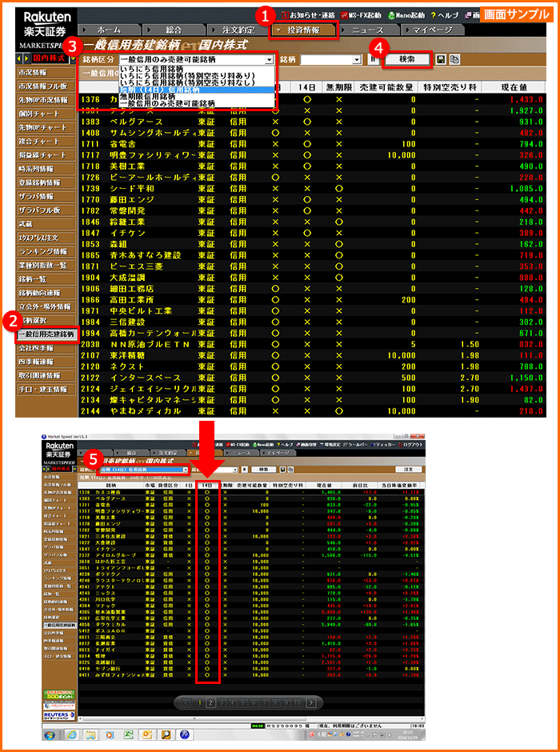
Task: Open 一般信用売建銘柄 in the left sidebar
Action: [x=46, y=334]
